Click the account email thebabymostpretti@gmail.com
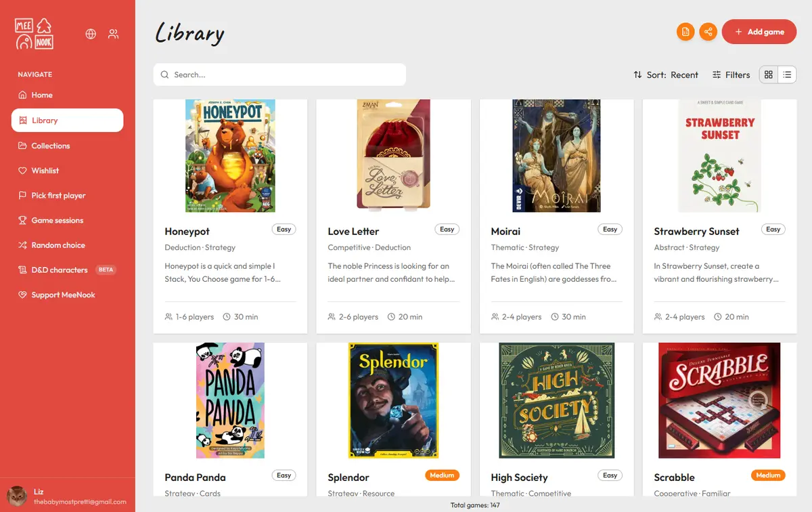The image size is (812, 512). (x=80, y=502)
